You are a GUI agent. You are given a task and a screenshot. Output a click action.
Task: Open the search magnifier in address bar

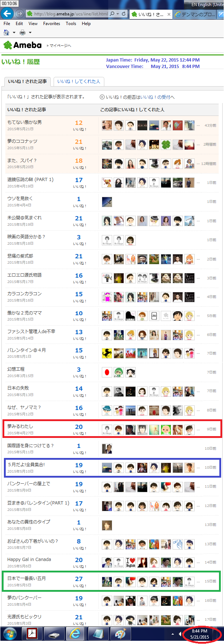113,14
